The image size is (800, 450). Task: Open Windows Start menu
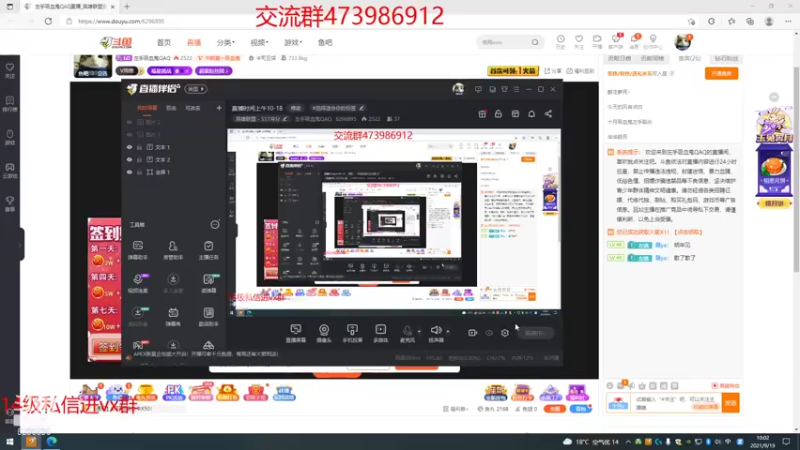10,441
